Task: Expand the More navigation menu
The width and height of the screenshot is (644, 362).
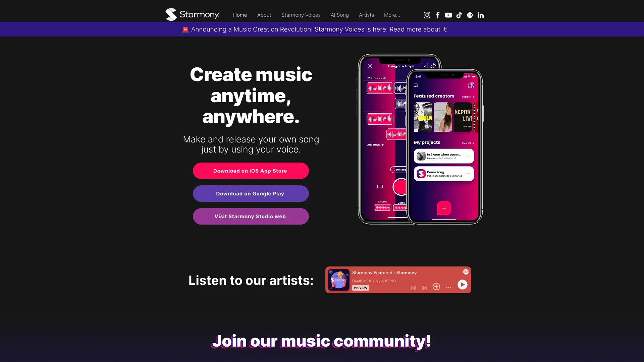Action: click(x=392, y=15)
